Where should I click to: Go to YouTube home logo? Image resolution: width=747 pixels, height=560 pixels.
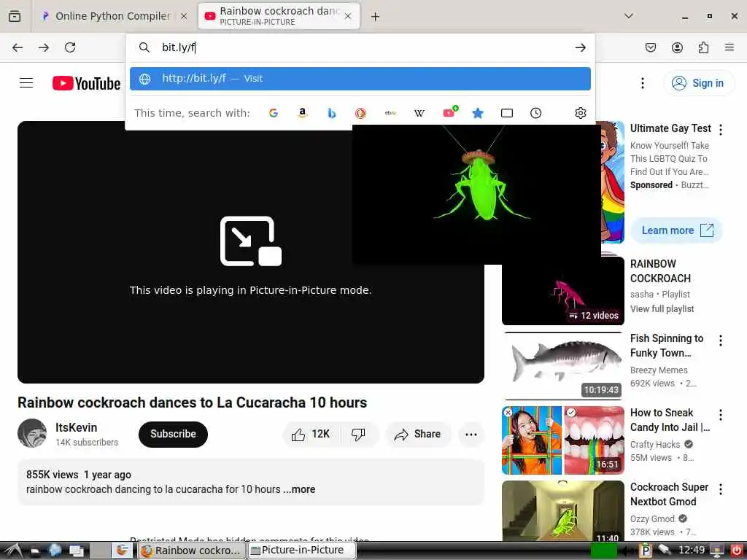pyautogui.click(x=86, y=83)
